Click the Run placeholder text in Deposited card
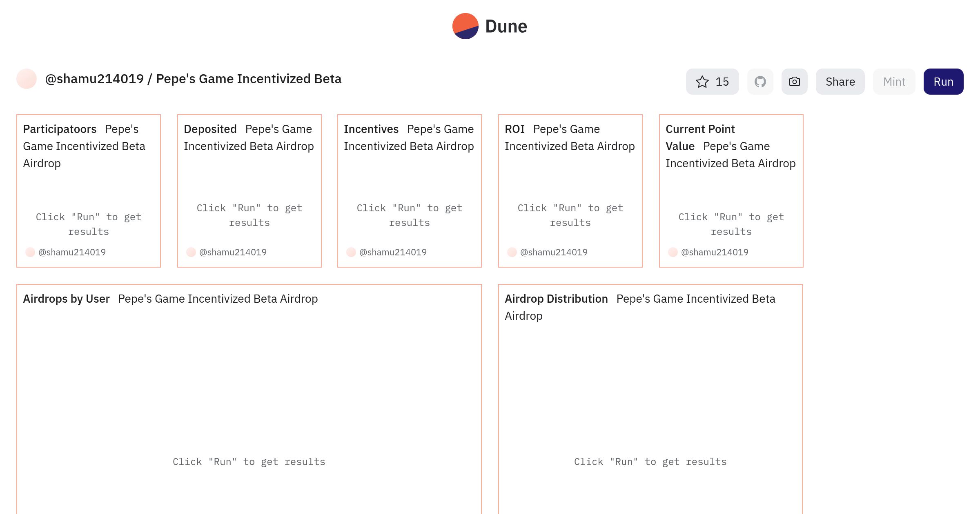 [249, 215]
